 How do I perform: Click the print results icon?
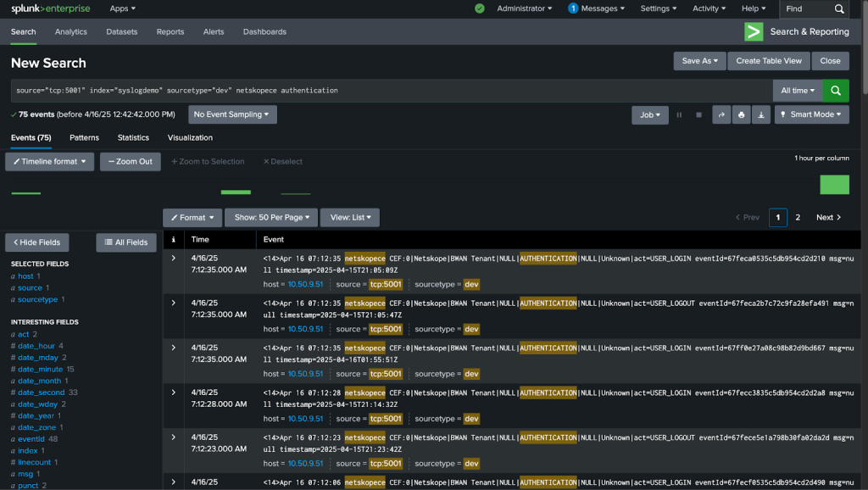[741, 114]
